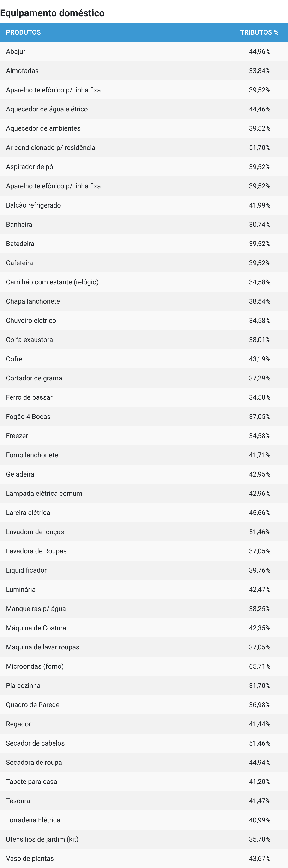
Task: Click the Equipamento doméstico heading
Action: coord(52,13)
